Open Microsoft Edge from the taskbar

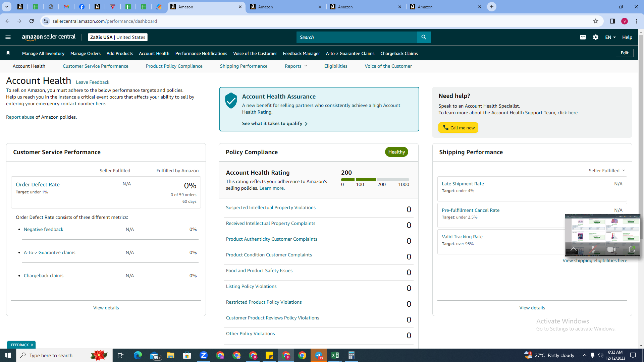coord(138,355)
